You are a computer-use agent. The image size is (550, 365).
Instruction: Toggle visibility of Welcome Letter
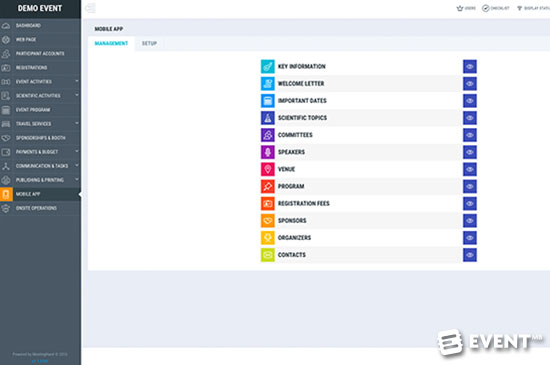[470, 83]
